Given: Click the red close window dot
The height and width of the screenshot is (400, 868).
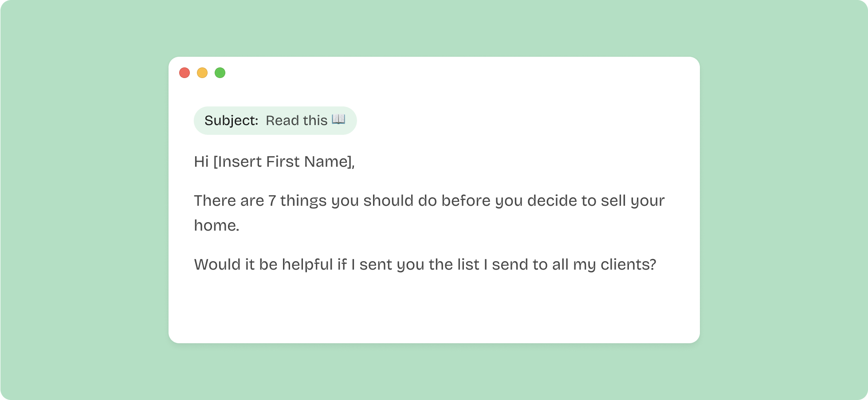Looking at the screenshot, I should point(185,73).
